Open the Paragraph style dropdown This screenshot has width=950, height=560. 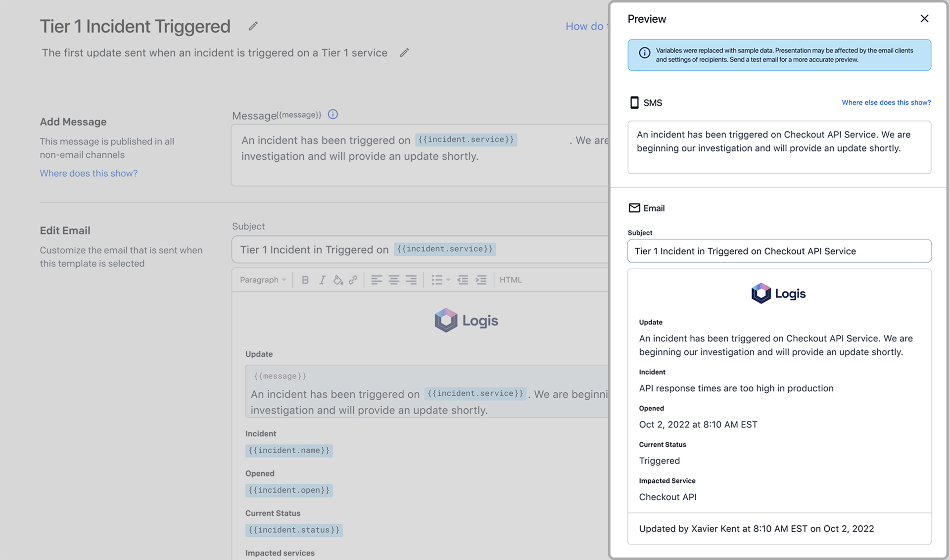click(263, 280)
